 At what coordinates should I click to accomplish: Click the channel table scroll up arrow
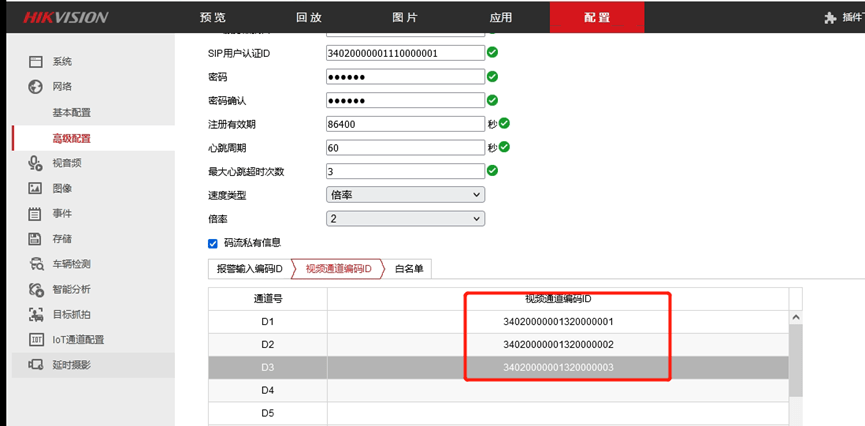[796, 317]
